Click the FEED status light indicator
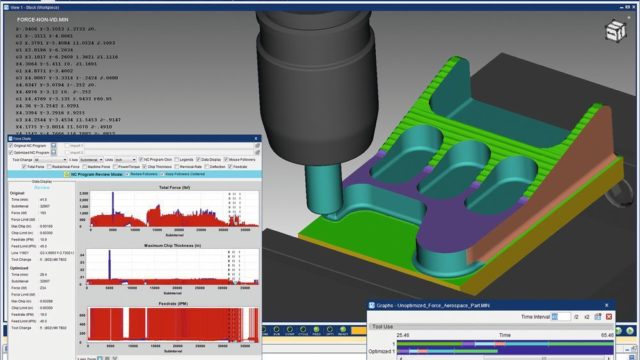The width and height of the screenshot is (640, 360). (x=316, y=330)
